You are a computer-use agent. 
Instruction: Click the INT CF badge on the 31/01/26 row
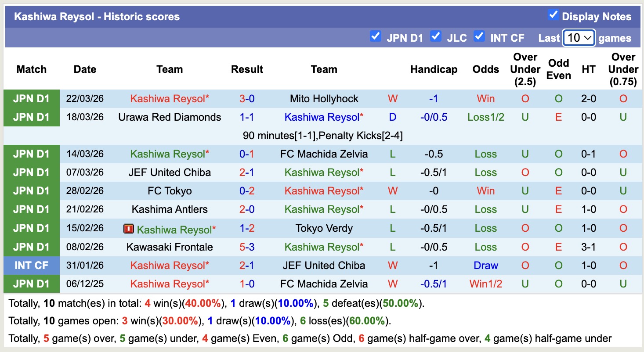(x=31, y=265)
